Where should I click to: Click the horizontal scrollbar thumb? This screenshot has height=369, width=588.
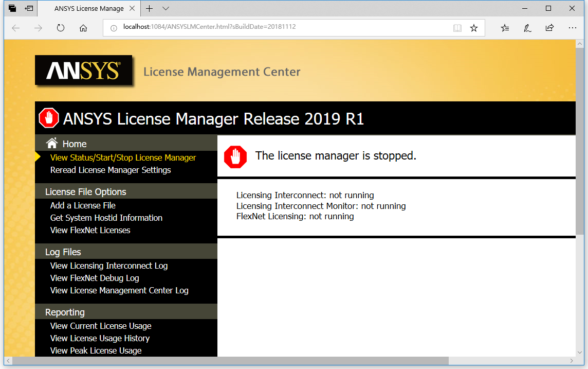click(x=231, y=361)
